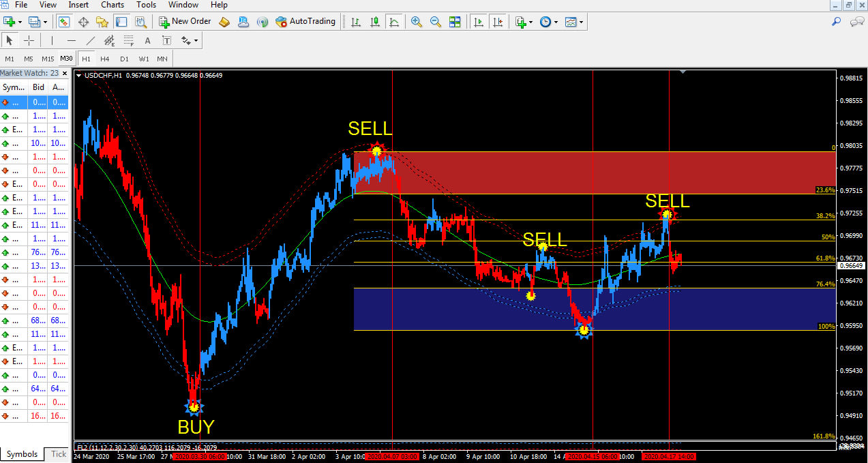The image size is (868, 463).
Task: Toggle the Terminal panel icon
Action: pos(121,22)
